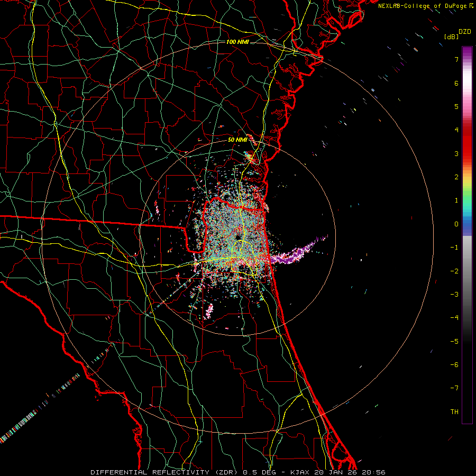This screenshot has width=476, height=476.
Task: Click the 2 dB scale label
Action: [456, 177]
